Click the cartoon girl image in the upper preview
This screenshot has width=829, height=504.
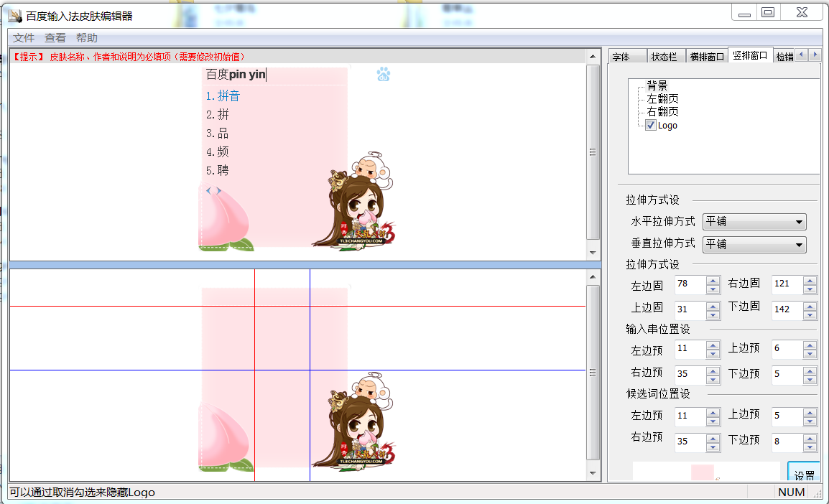pyautogui.click(x=353, y=201)
